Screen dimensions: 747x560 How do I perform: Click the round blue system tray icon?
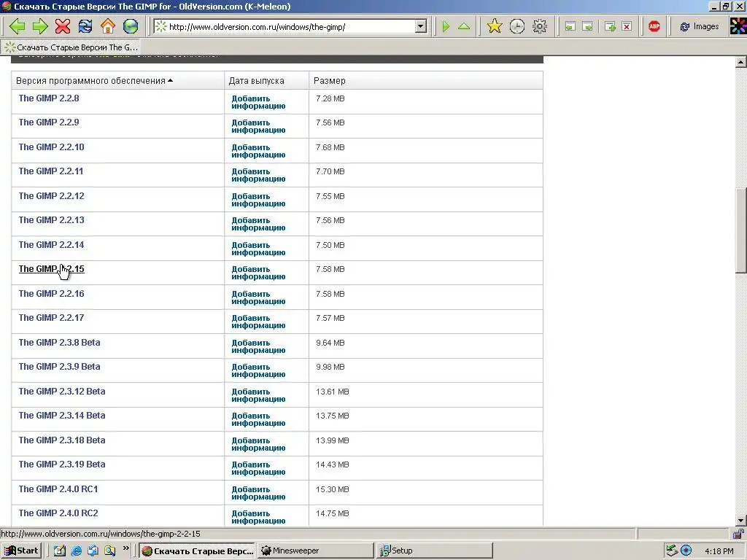(686, 551)
